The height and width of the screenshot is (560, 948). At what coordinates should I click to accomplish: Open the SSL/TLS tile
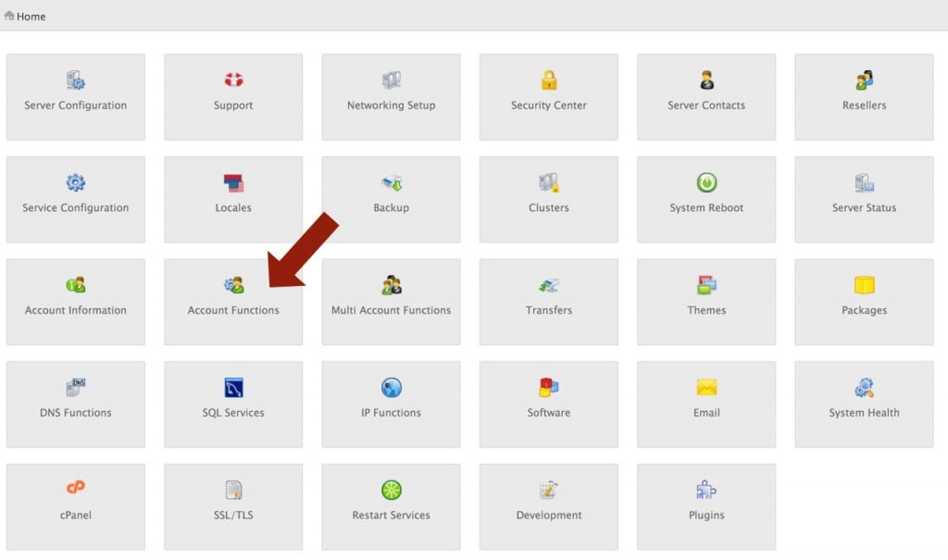(233, 507)
